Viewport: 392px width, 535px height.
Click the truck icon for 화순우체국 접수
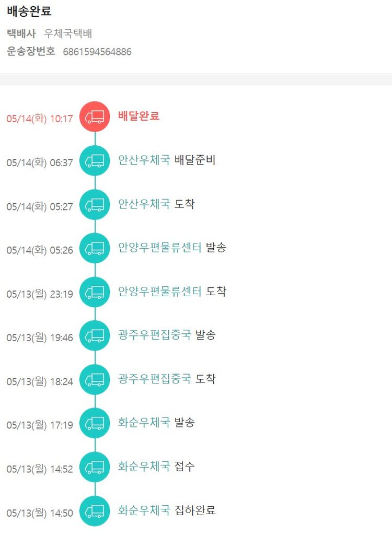pyautogui.click(x=95, y=467)
